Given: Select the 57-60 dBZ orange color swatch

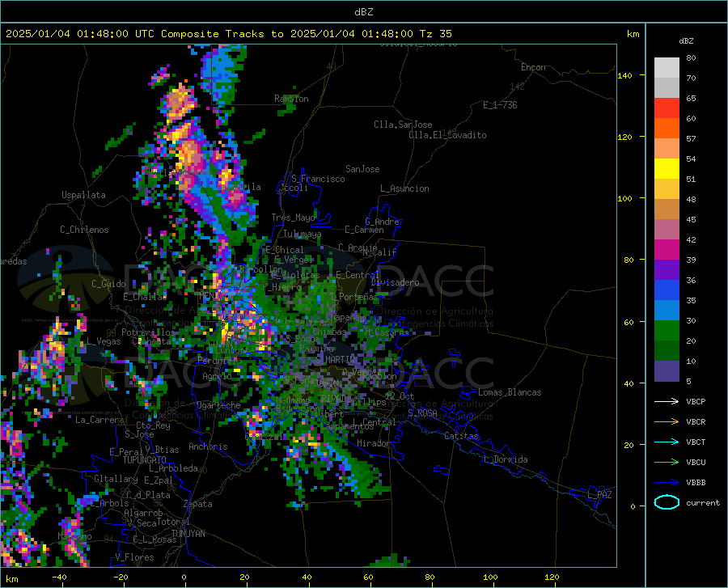Looking at the screenshot, I should 667,129.
